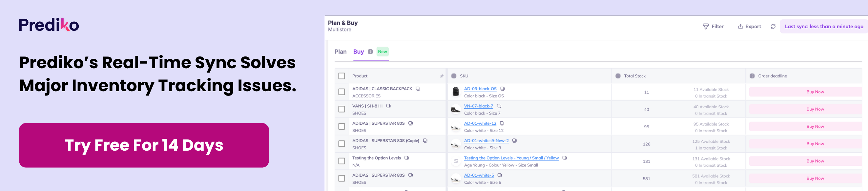Copy ADIDAS | SUPERSTAR 80S (Copie) product name
This screenshot has height=191, width=868.
pos(425,140)
